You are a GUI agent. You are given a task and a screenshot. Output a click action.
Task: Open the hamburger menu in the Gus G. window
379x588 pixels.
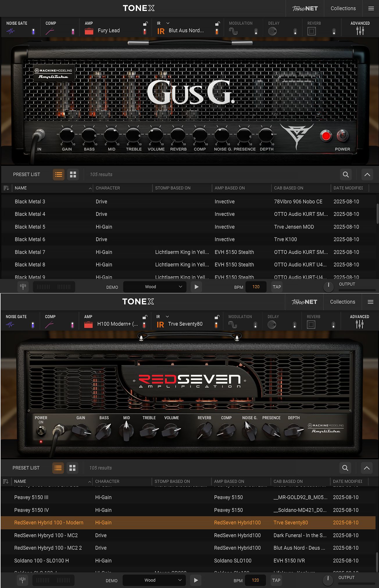coord(371,8)
